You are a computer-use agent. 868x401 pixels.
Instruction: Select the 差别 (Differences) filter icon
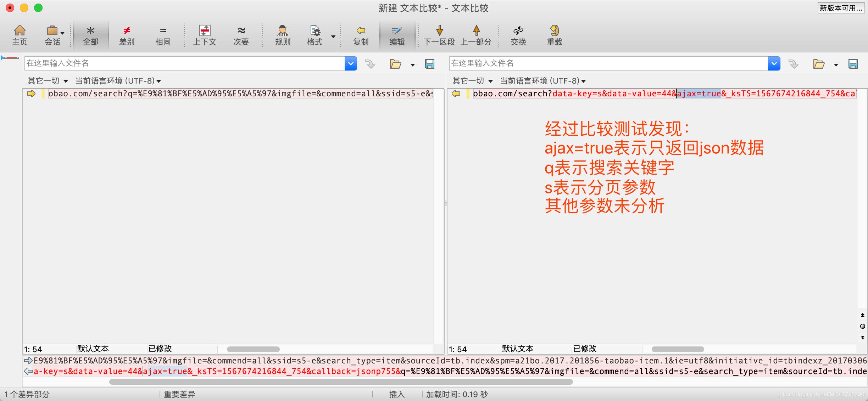127,34
